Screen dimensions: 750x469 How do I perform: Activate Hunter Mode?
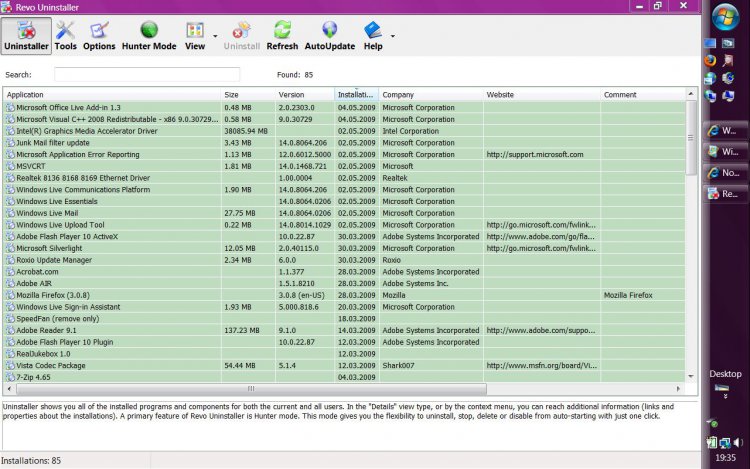point(149,36)
